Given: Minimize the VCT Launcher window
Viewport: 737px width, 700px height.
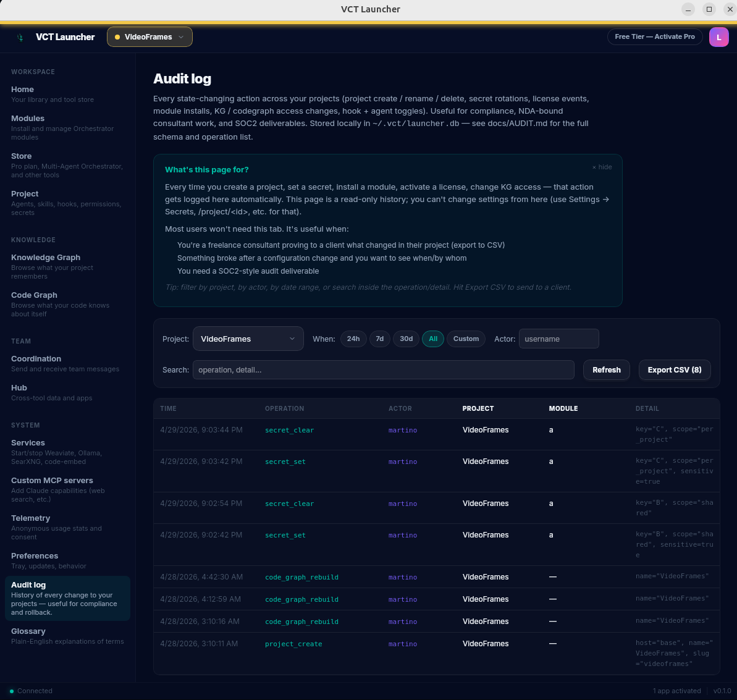Looking at the screenshot, I should (x=688, y=9).
